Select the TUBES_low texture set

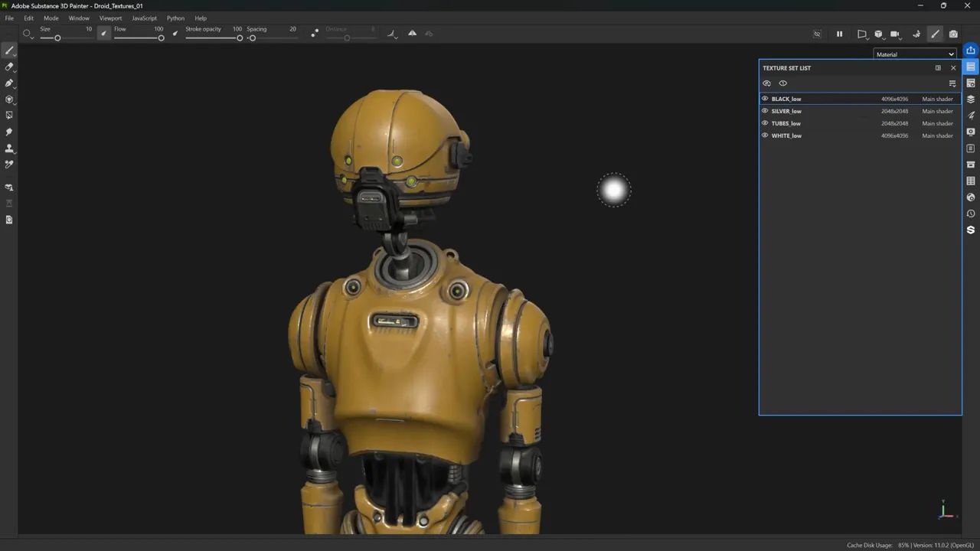pyautogui.click(x=786, y=123)
